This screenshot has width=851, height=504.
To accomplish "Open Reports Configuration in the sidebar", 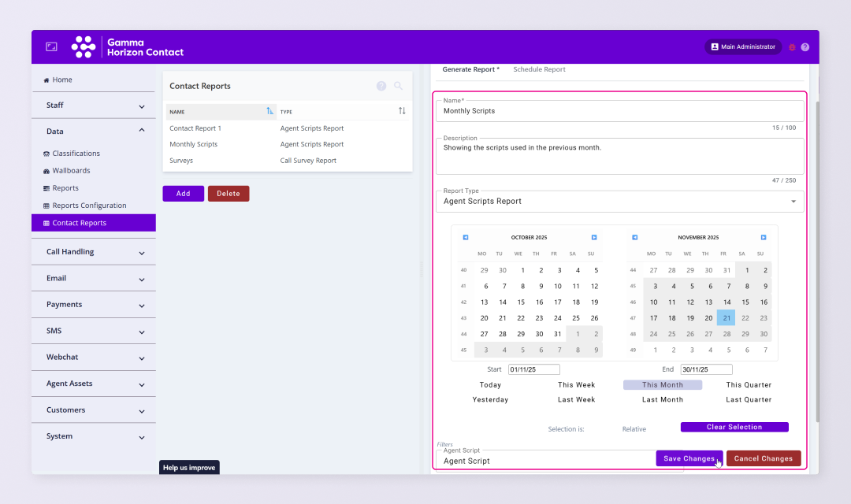I will pyautogui.click(x=89, y=206).
